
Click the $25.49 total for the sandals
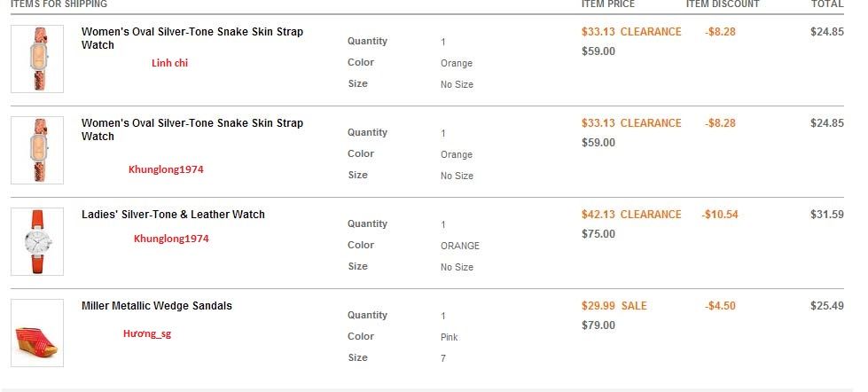pos(827,306)
